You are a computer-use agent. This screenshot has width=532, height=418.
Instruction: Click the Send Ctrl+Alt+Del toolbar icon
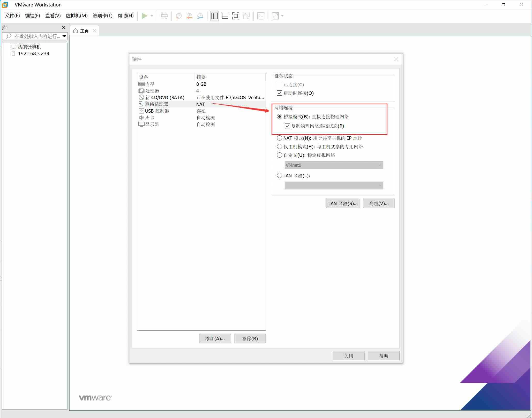click(164, 16)
